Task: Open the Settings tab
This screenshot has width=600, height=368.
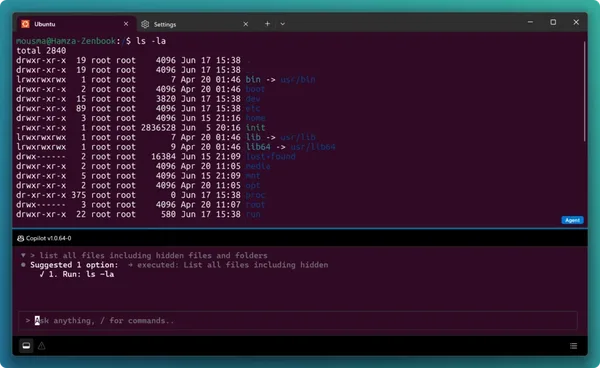Action: pos(194,24)
